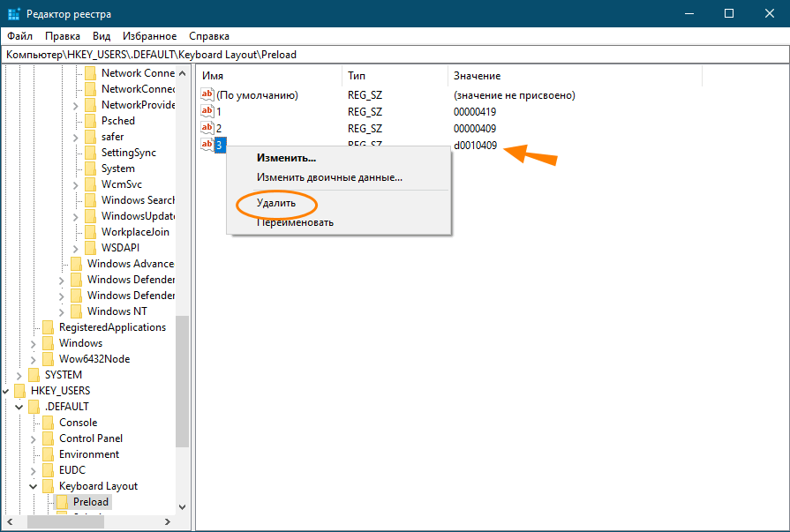Click the RegisteredApplications folder icon
790x532 pixels.
[x=49, y=327]
